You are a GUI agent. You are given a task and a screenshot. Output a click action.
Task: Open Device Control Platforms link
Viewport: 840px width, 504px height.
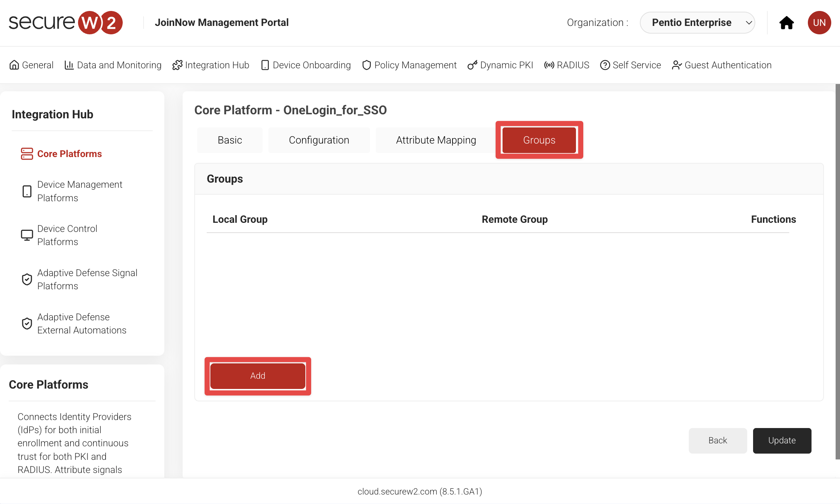[67, 235]
